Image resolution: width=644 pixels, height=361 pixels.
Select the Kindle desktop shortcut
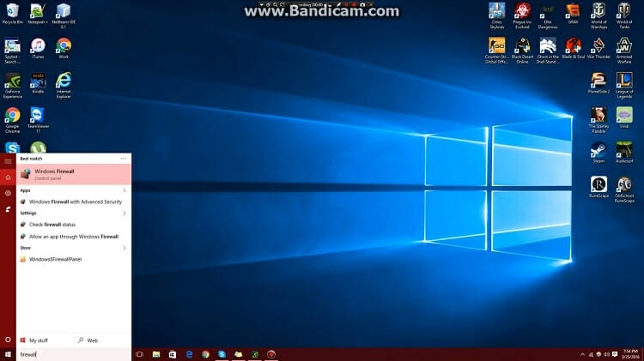point(38,83)
